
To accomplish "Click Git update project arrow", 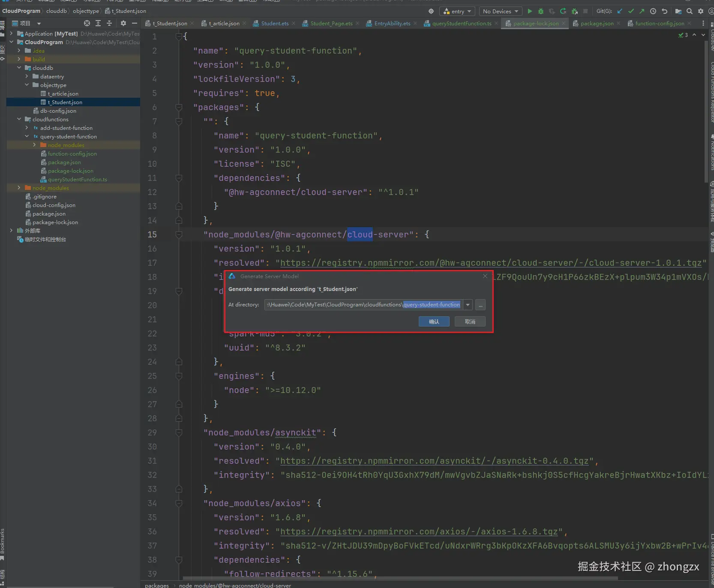I will click(620, 11).
